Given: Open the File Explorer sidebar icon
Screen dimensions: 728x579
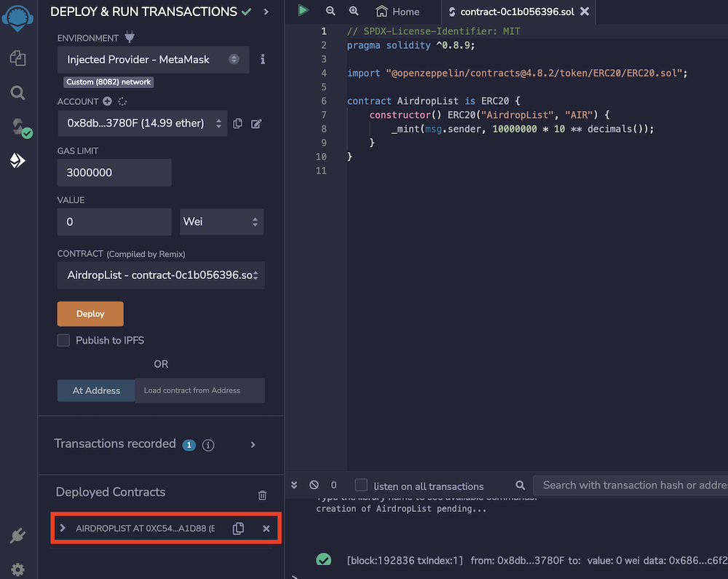Looking at the screenshot, I should 18,58.
